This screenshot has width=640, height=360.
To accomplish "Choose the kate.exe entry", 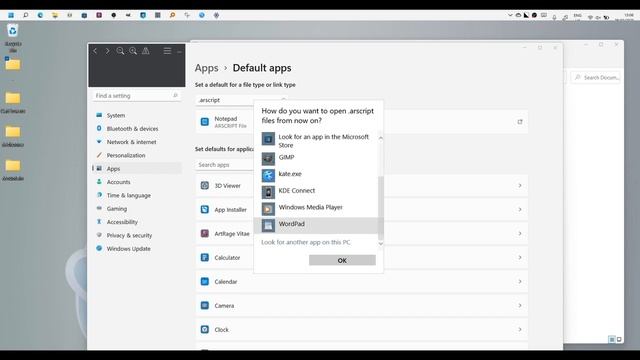I will click(x=316, y=175).
